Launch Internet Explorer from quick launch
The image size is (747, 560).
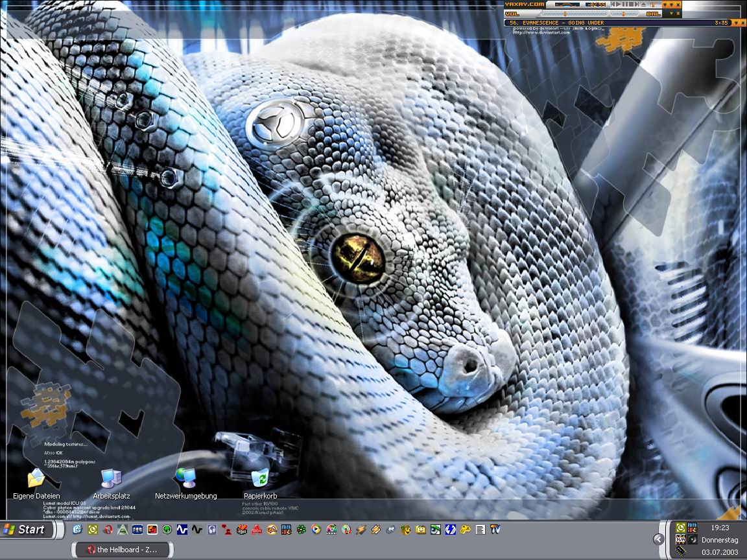click(x=77, y=530)
